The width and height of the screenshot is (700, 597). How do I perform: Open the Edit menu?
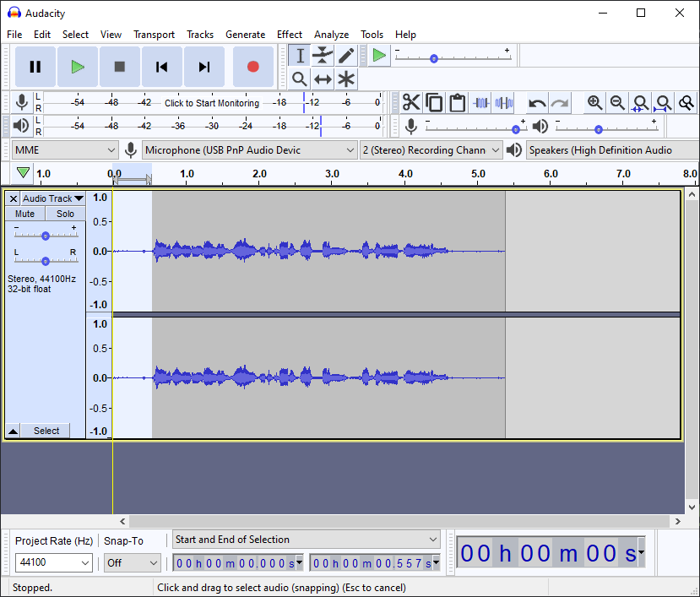pos(42,35)
